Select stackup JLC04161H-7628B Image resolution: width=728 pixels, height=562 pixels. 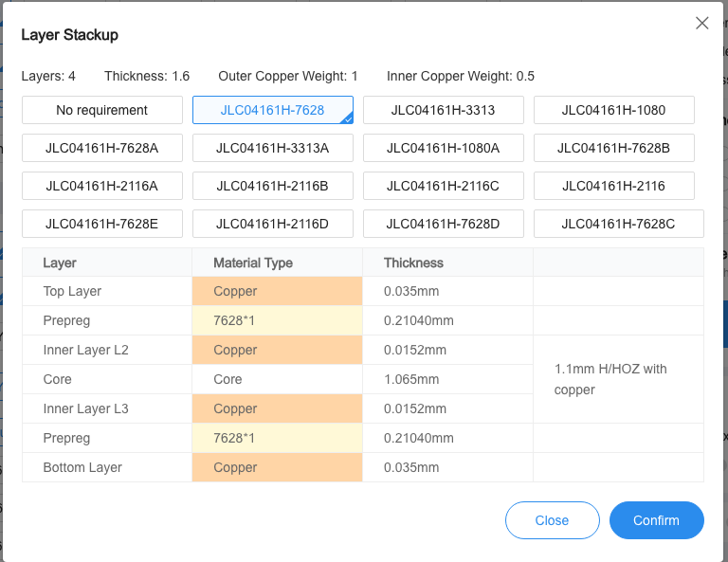click(x=614, y=148)
